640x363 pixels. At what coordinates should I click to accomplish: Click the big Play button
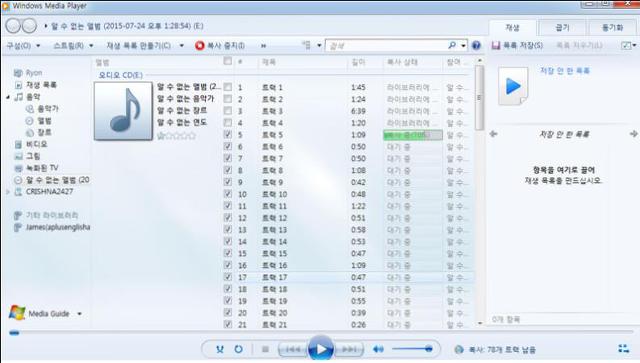[320, 349]
